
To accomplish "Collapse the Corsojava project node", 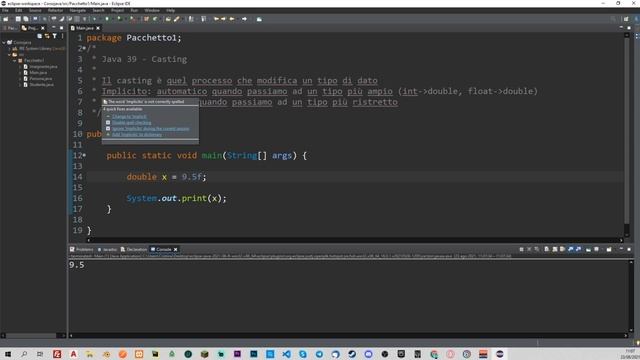I will (x=4, y=42).
